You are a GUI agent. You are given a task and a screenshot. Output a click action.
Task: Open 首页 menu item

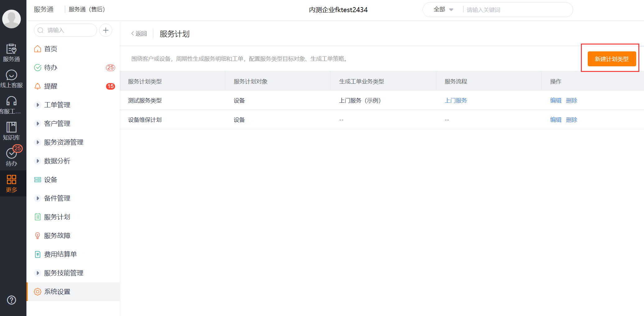click(x=73, y=49)
